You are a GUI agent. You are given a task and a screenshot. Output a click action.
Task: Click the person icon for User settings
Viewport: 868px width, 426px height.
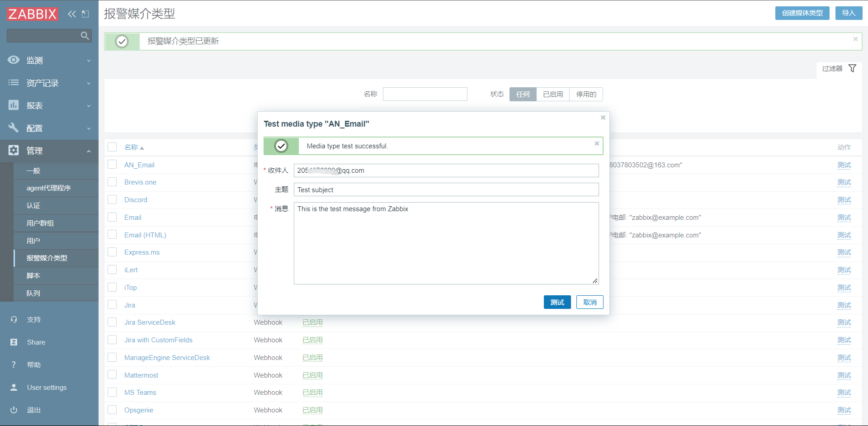pyautogui.click(x=14, y=387)
